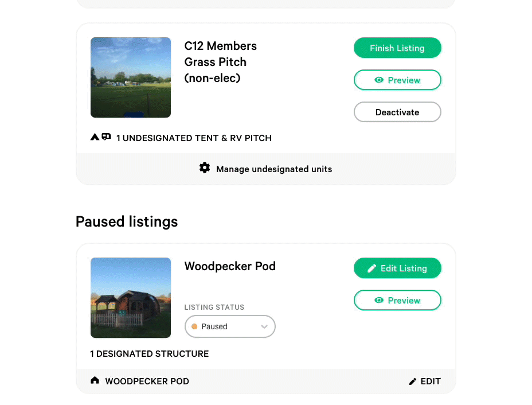Click the pencil icon in Edit Listing button
This screenshot has width=532, height=405.
pyautogui.click(x=372, y=268)
